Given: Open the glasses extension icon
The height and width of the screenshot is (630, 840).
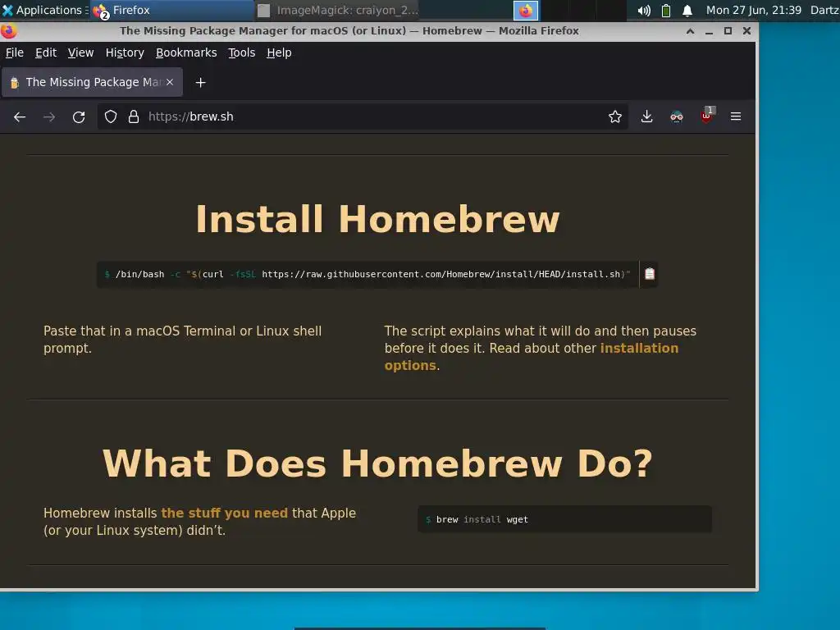Looking at the screenshot, I should click(x=677, y=116).
